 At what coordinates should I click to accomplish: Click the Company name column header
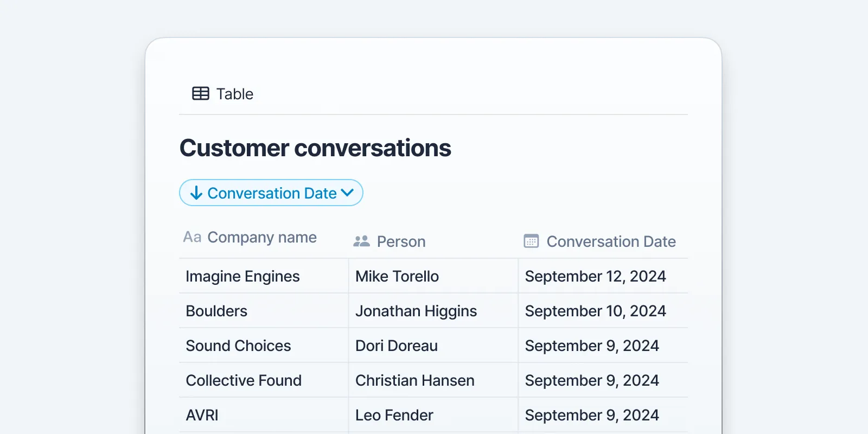[x=261, y=238]
